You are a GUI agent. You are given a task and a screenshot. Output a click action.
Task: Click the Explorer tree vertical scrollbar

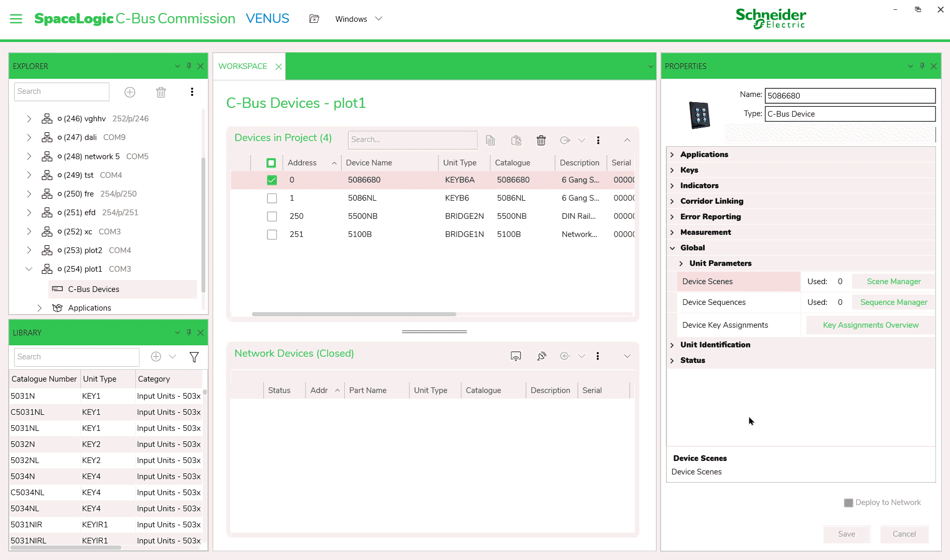pyautogui.click(x=203, y=226)
